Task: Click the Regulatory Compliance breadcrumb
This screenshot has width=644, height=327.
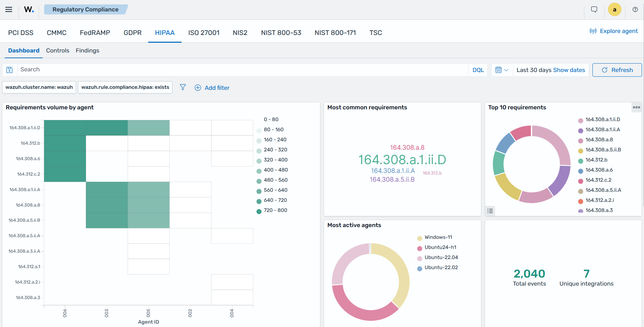Action: pyautogui.click(x=86, y=9)
